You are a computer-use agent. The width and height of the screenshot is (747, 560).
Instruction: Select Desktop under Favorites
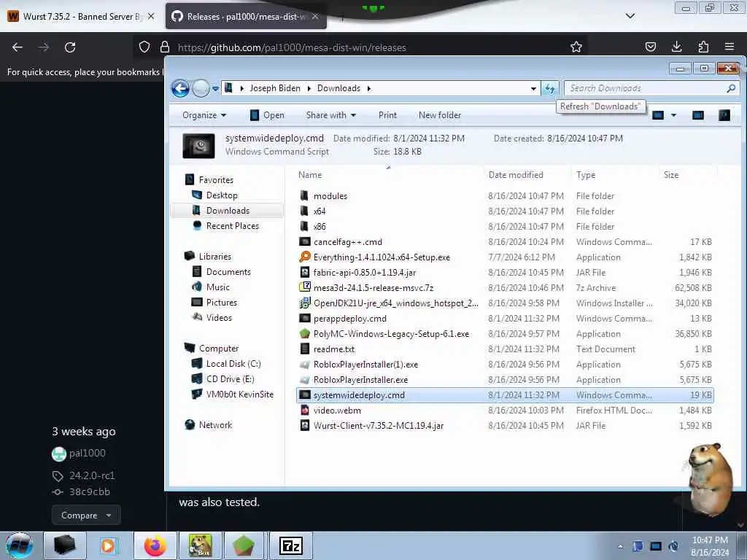tap(222, 195)
